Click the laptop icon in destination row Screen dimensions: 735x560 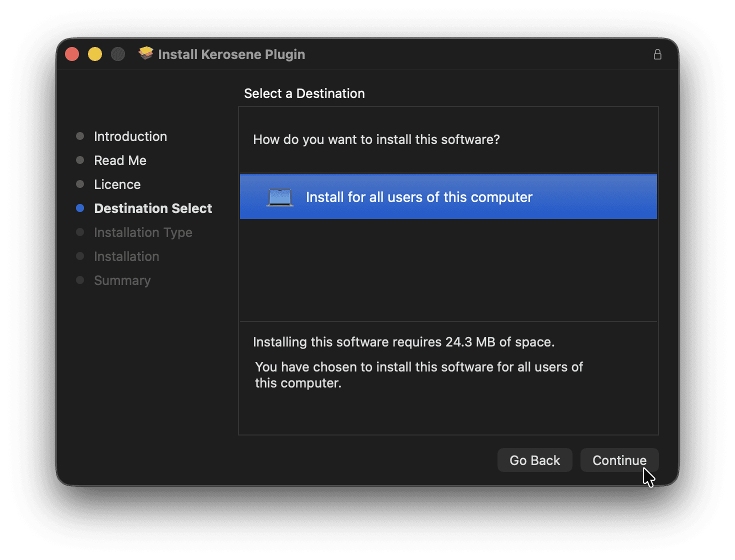(280, 197)
